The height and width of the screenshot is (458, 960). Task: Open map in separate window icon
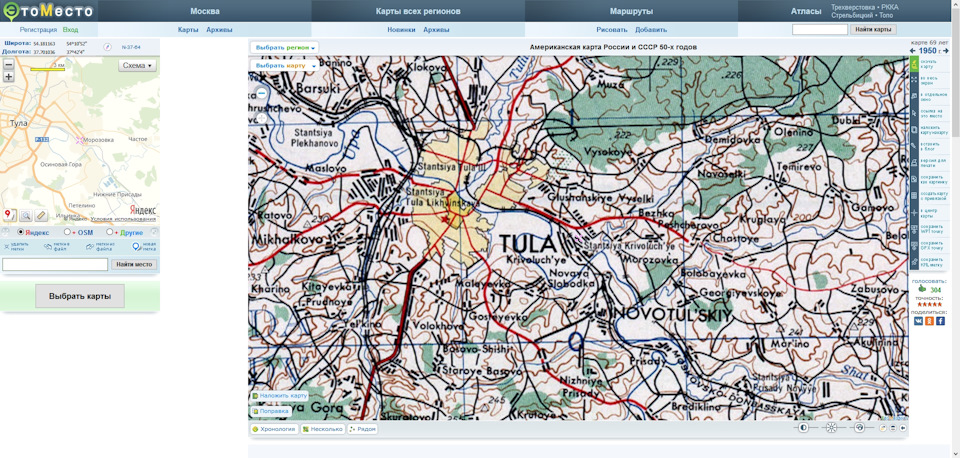coord(913,96)
